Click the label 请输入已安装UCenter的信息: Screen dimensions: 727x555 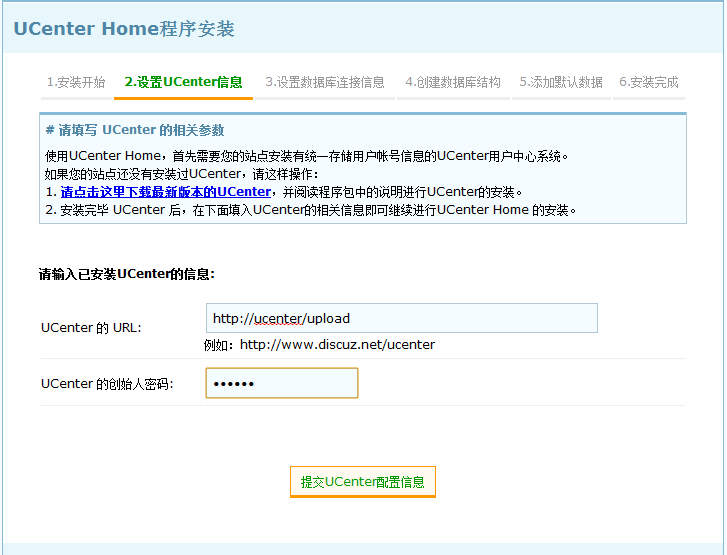point(127,274)
